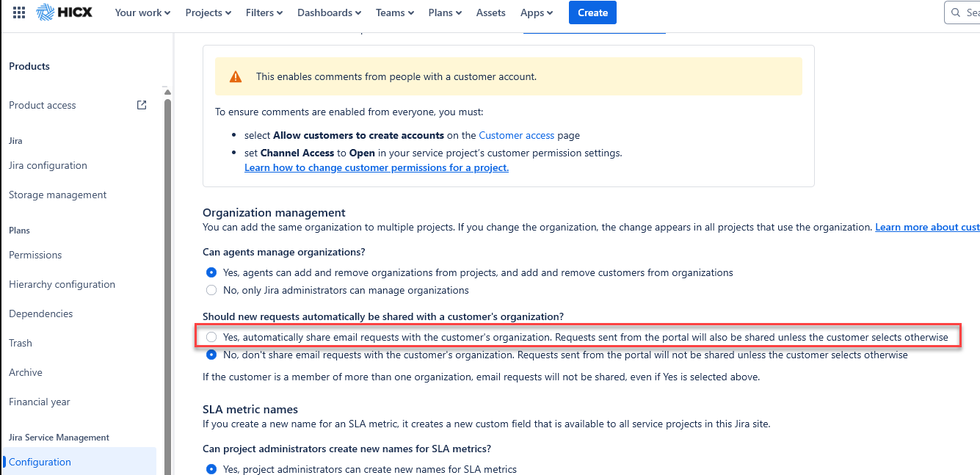Open Configuration under Jira Service Management
The width and height of the screenshot is (980, 475).
point(79,462)
